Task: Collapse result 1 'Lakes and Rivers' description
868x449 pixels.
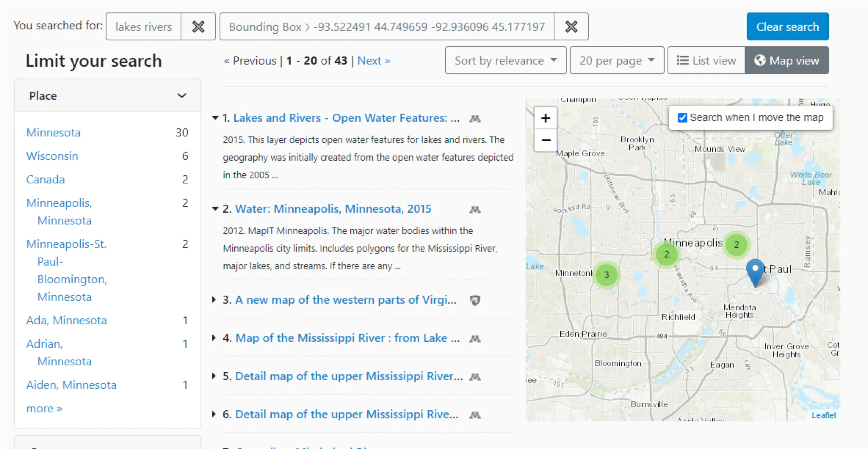Action: pyautogui.click(x=215, y=117)
